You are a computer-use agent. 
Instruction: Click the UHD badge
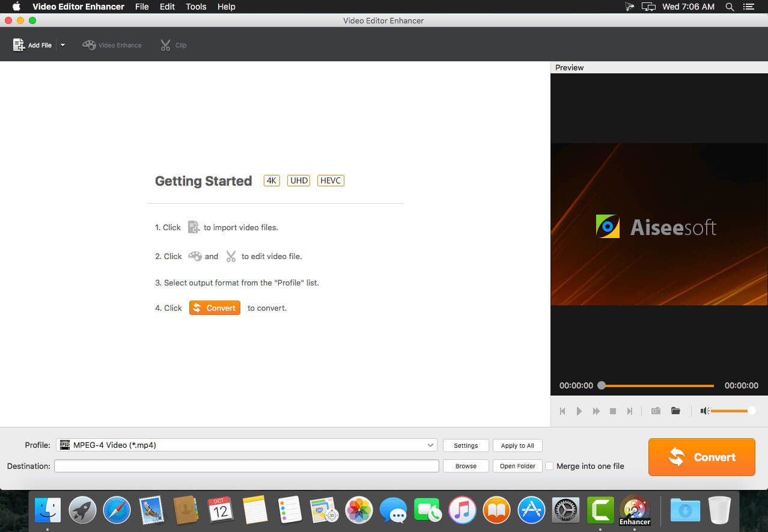[x=299, y=180]
